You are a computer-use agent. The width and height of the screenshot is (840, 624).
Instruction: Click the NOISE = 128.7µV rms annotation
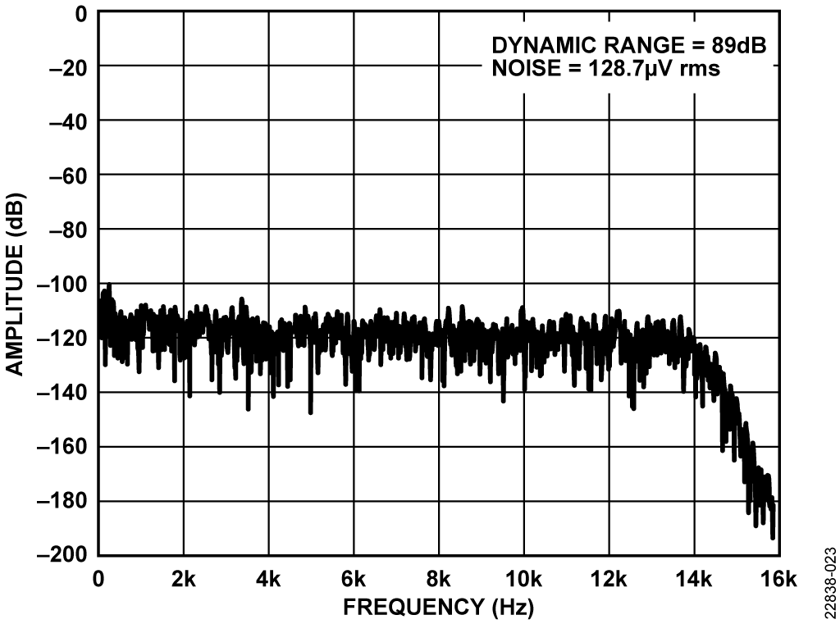point(606,70)
